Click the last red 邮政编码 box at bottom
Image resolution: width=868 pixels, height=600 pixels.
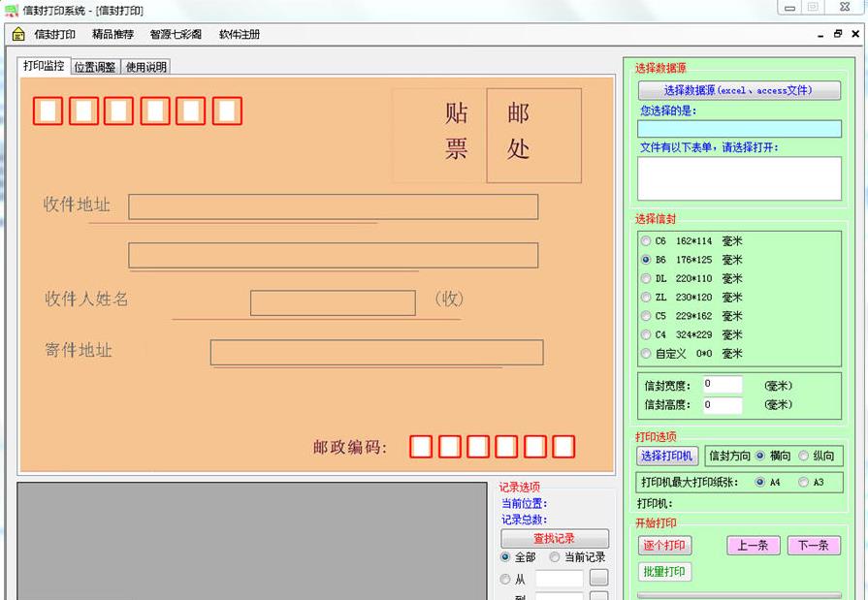tap(563, 447)
